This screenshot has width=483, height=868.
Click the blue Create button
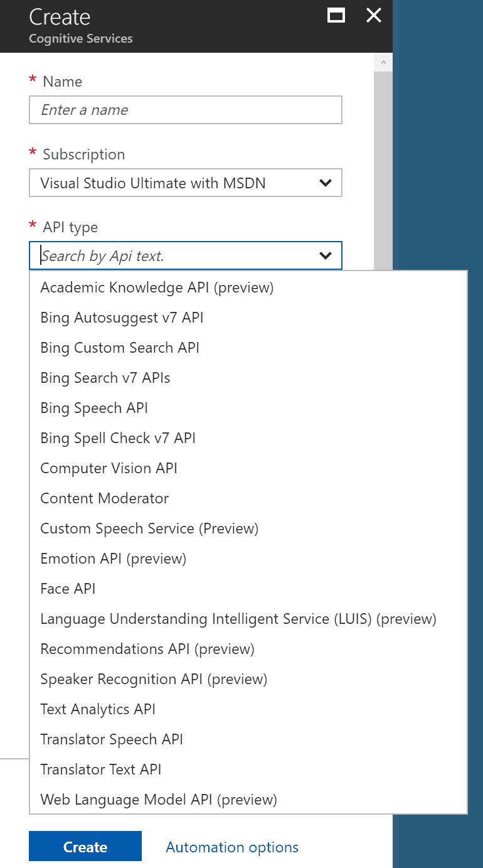pyautogui.click(x=85, y=847)
